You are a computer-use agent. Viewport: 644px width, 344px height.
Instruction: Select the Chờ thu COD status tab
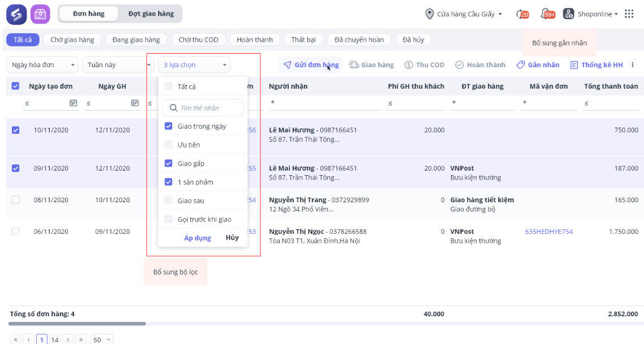pyautogui.click(x=198, y=40)
